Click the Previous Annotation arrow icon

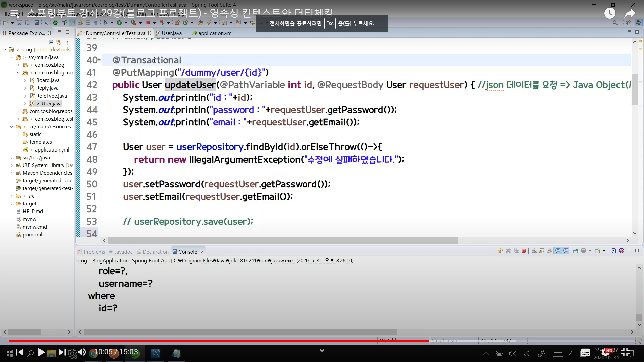pyautogui.click(x=238, y=23)
